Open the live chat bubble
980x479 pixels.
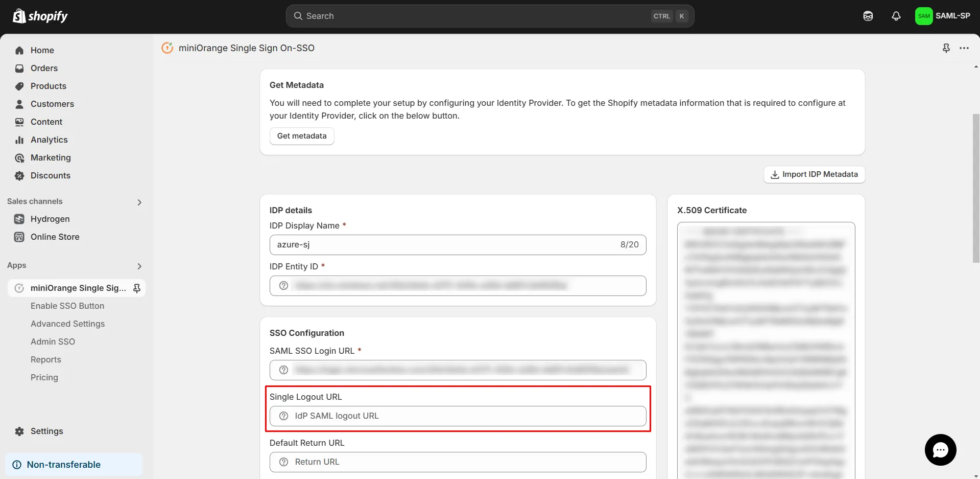[x=940, y=450]
